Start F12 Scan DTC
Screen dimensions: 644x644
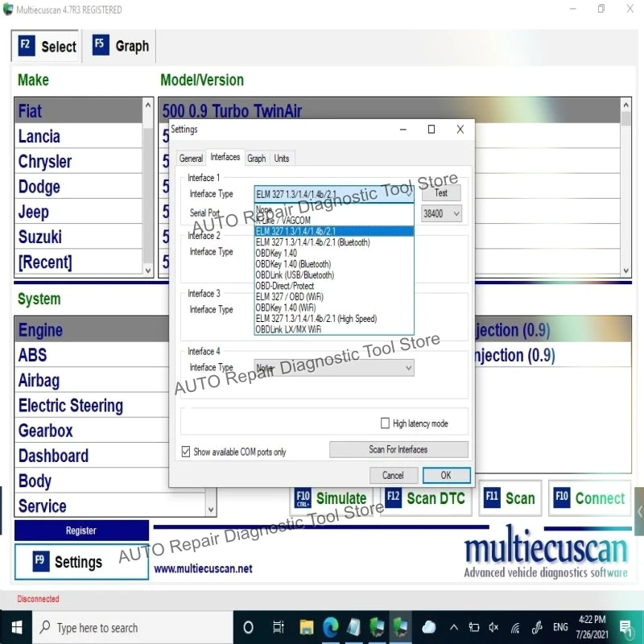pyautogui.click(x=426, y=498)
